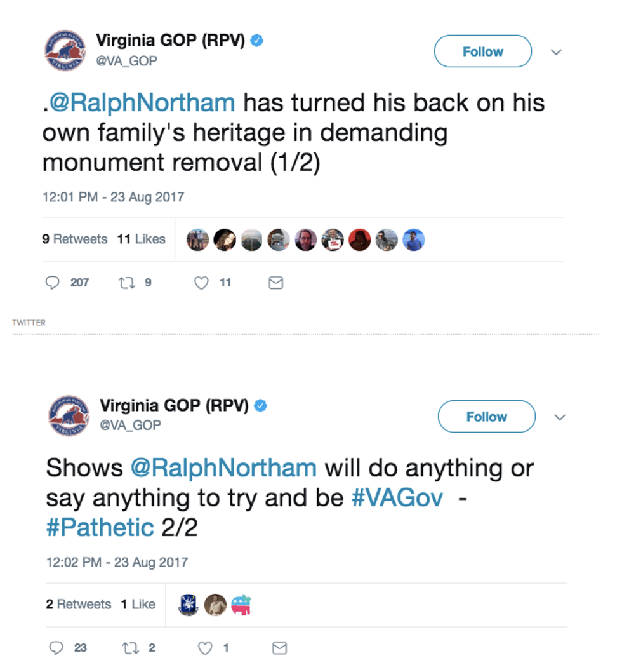Image resolution: width=622 pixels, height=672 pixels.
Task: Click the #Pathetic hashtag
Action: [100, 527]
